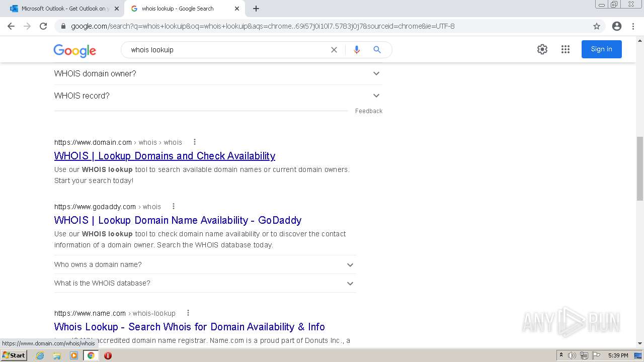The width and height of the screenshot is (644, 362).
Task: Click the Chrome taskbar icon
Action: pyautogui.click(x=91, y=355)
